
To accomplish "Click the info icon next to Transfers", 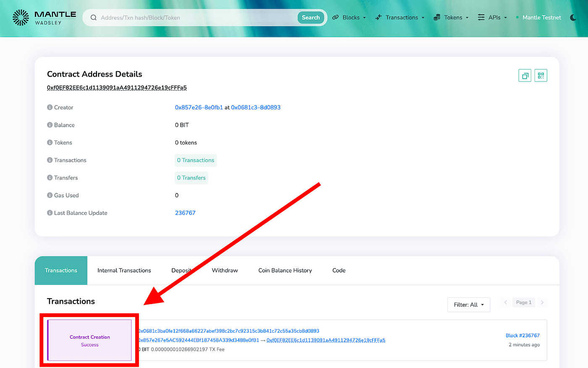I will pos(50,178).
